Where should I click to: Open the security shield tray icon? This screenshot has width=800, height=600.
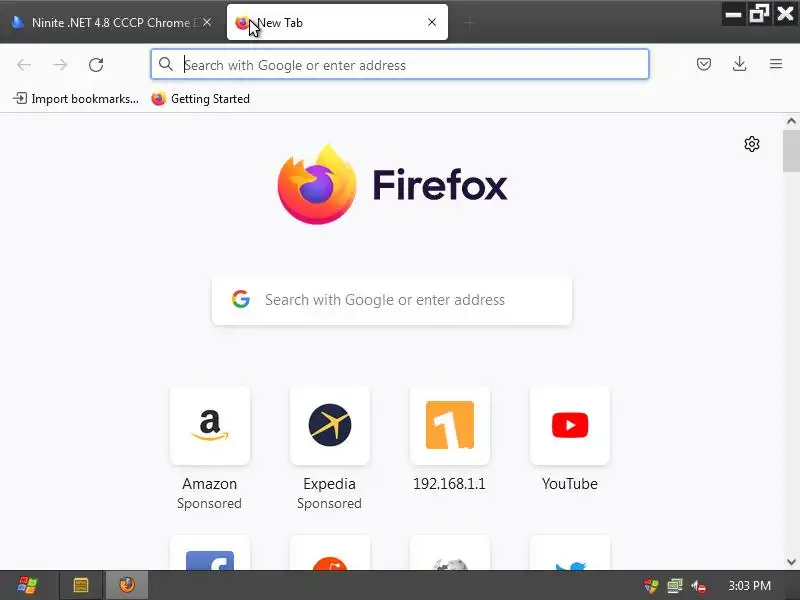(x=651, y=586)
